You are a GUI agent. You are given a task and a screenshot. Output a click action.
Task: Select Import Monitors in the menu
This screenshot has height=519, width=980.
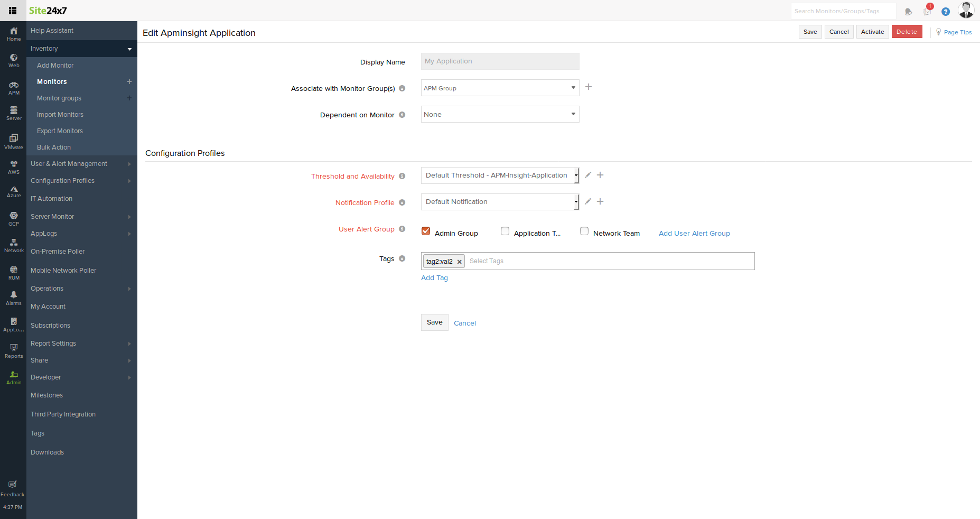pyautogui.click(x=60, y=115)
